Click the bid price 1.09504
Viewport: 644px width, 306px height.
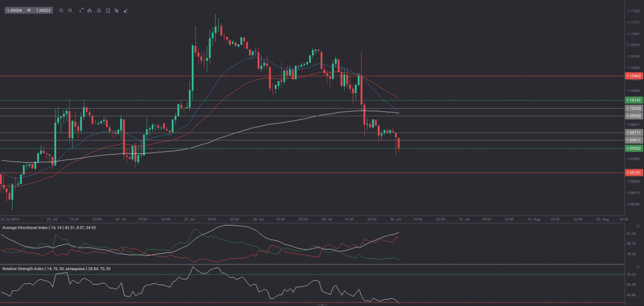(x=14, y=10)
